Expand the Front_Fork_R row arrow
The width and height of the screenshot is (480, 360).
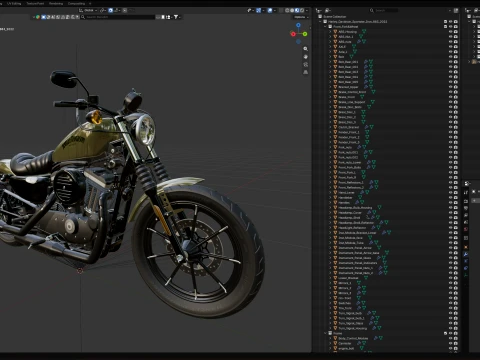330,177
